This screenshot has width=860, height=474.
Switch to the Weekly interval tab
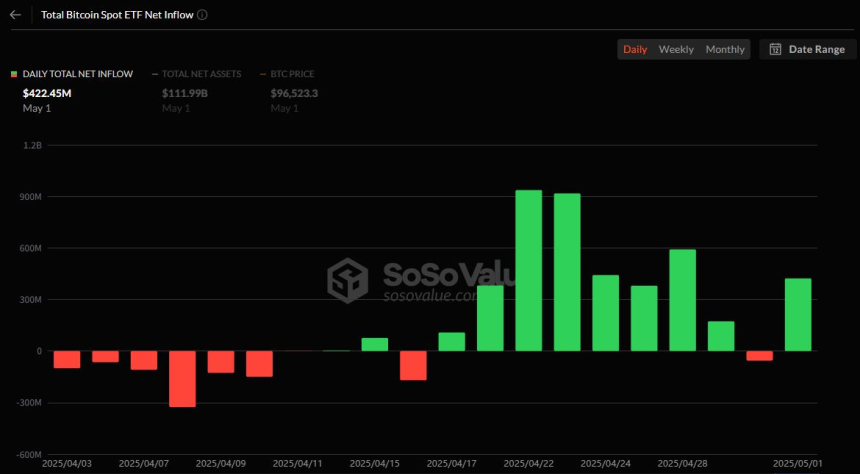676,49
